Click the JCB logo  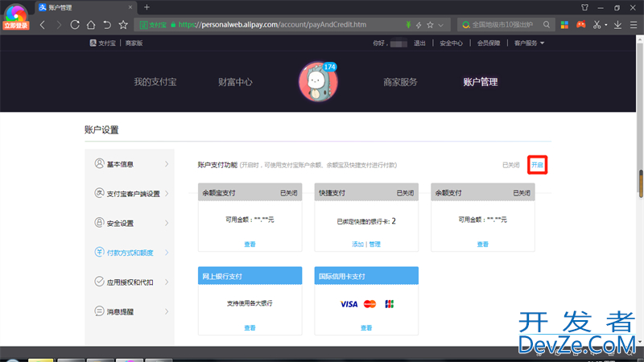(x=390, y=304)
